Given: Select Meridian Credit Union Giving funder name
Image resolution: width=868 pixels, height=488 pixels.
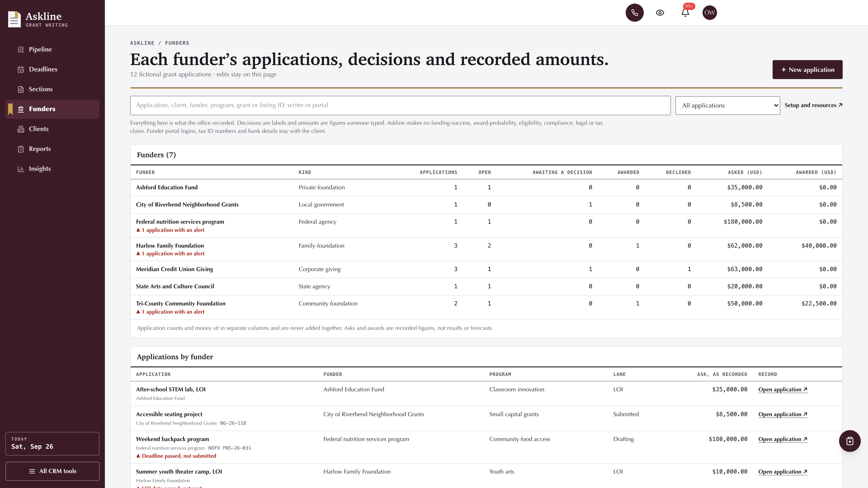Looking at the screenshot, I should coord(175,269).
